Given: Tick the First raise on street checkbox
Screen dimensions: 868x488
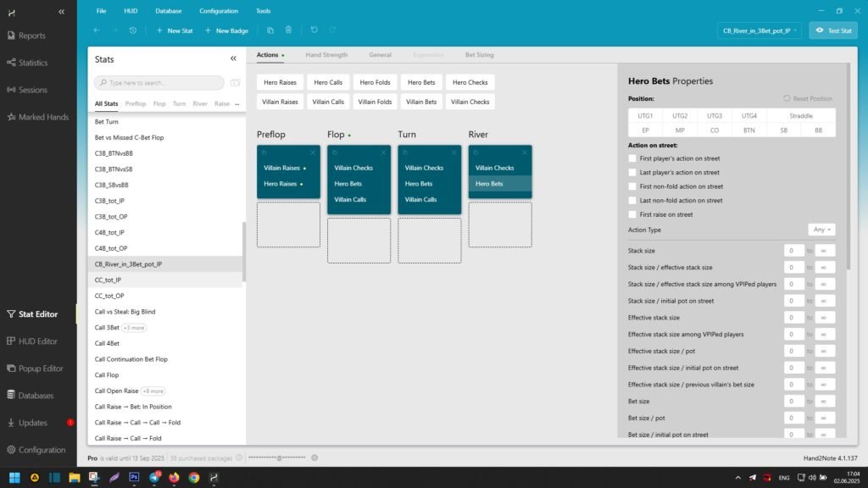Looking at the screenshot, I should click(x=632, y=214).
